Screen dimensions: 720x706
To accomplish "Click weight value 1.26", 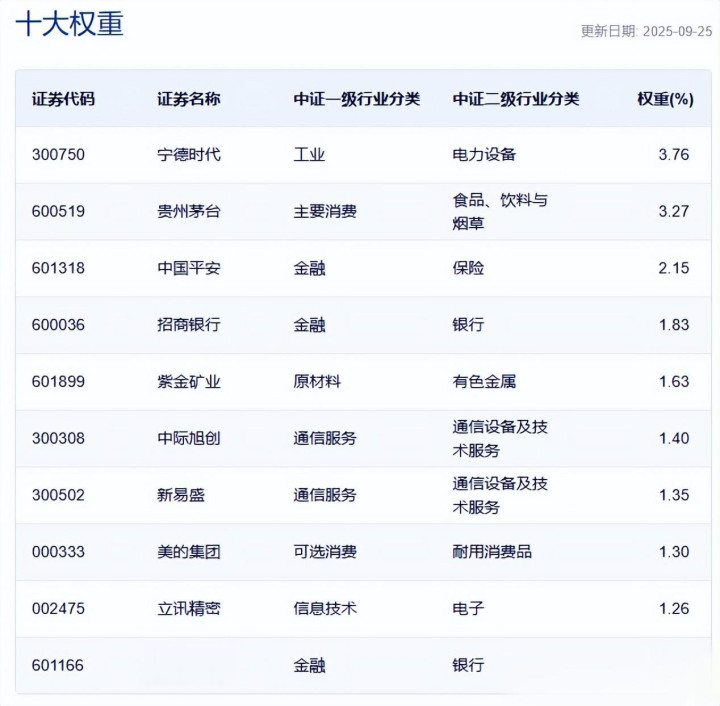I will point(674,609).
